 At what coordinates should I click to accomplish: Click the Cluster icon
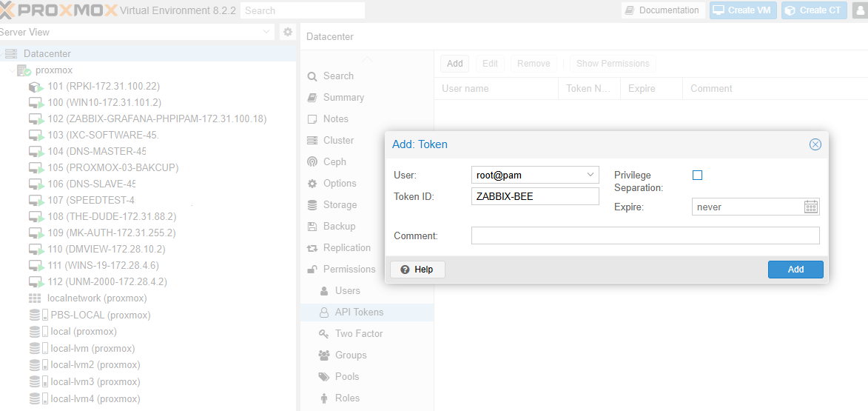click(x=313, y=140)
